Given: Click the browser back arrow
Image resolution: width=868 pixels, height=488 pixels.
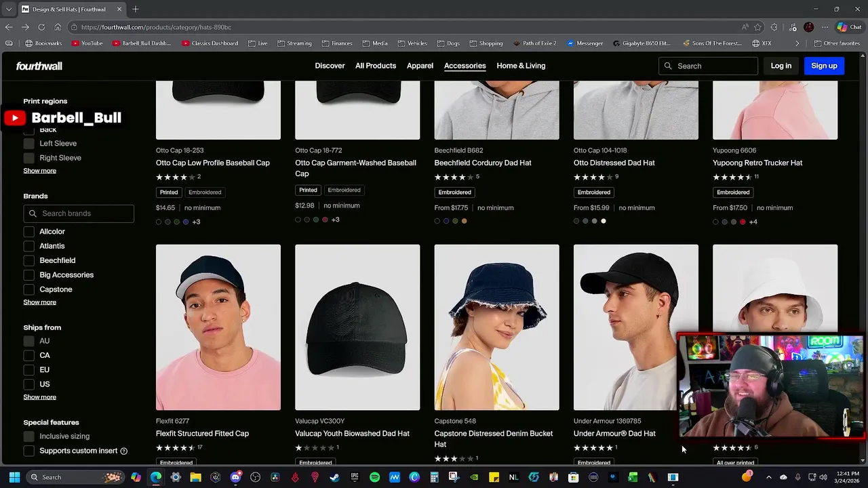Looking at the screenshot, I should coord(9,27).
